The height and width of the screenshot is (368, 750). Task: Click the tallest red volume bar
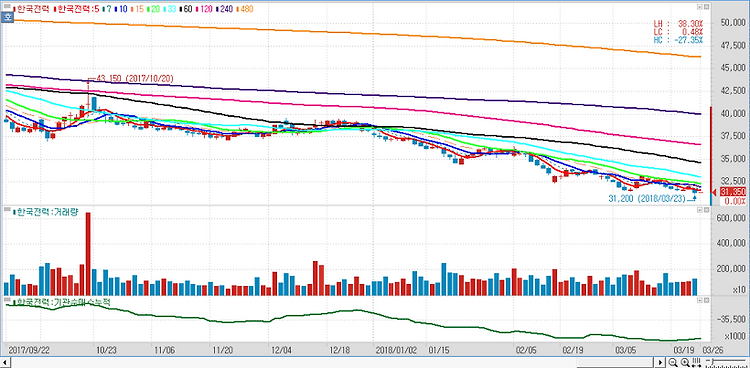(x=88, y=254)
